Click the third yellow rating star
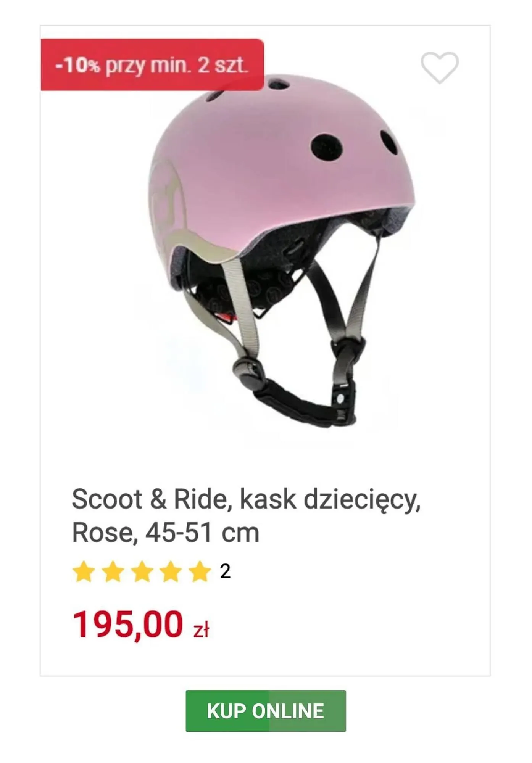Screen dimensions: 532x763 point(142,571)
